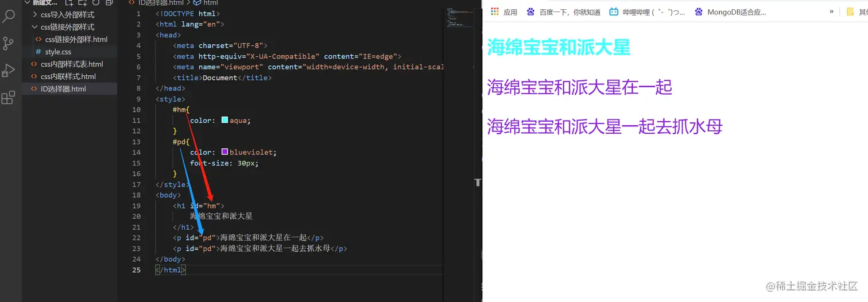Refresh the explorer file tree
The width and height of the screenshot is (868, 302).
96,3
